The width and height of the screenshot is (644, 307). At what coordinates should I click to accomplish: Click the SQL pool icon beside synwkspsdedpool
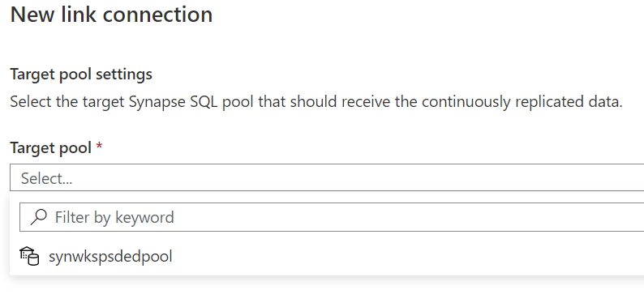tap(29, 256)
